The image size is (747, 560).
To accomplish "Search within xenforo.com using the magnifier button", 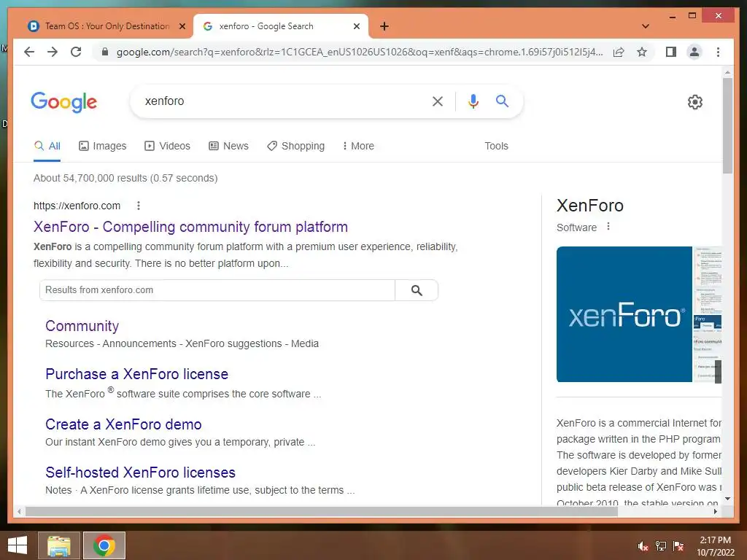I will [x=417, y=290].
